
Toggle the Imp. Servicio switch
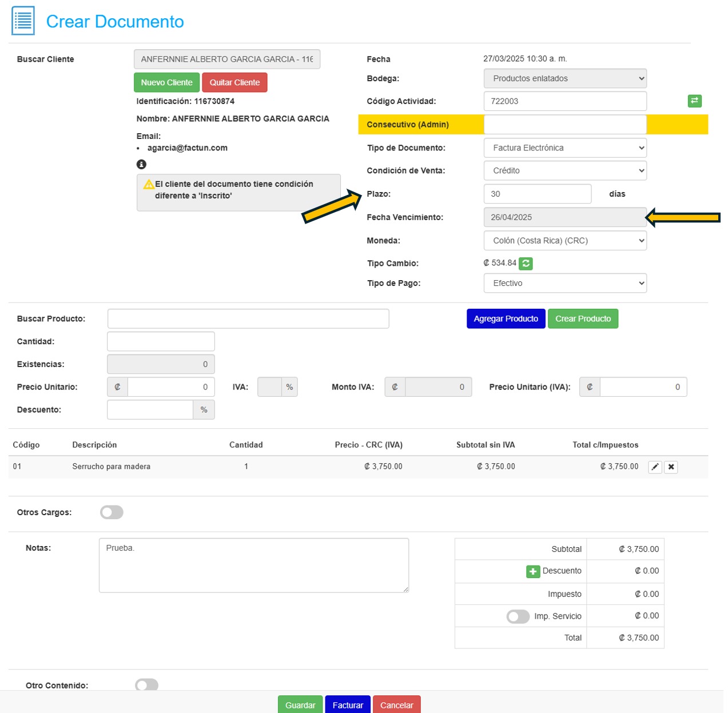click(518, 616)
